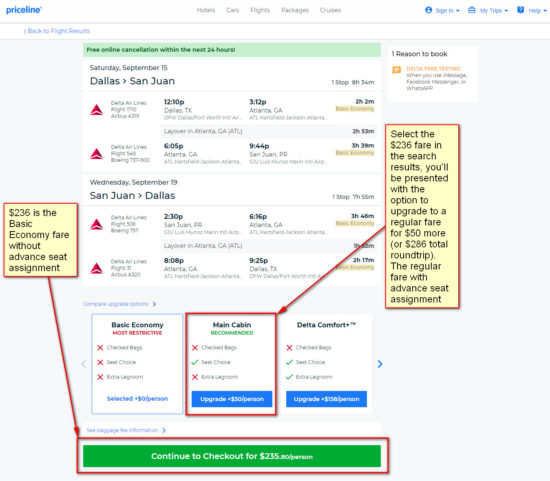Click the My Trips briefcase icon
The width and height of the screenshot is (550, 481).
472,10
